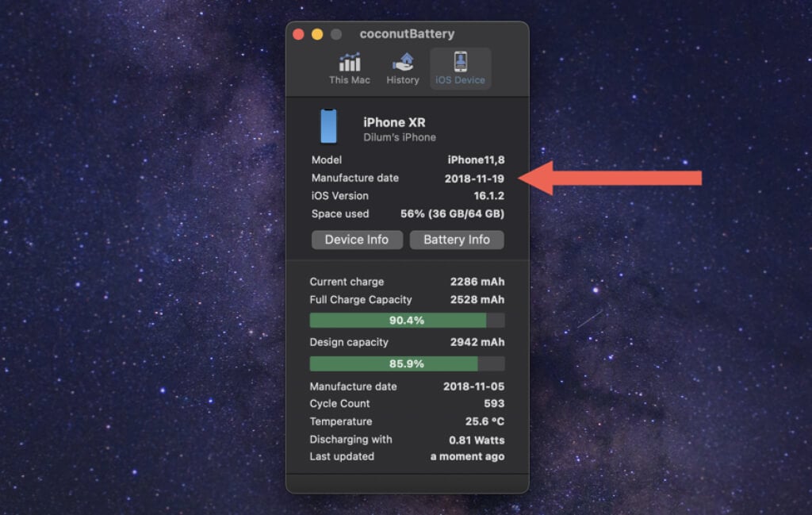The height and width of the screenshot is (515, 812).
Task: Select the Dilum's iPhone subtitle
Action: (400, 138)
